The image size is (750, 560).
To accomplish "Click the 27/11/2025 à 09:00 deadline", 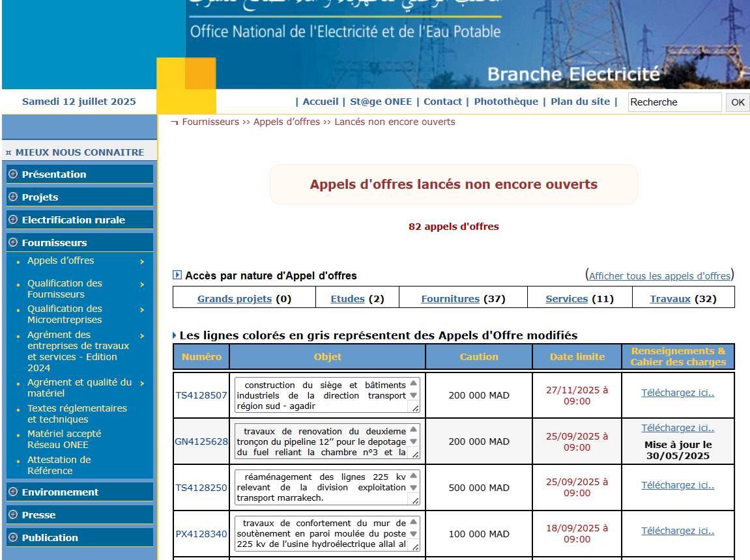I will [577, 395].
